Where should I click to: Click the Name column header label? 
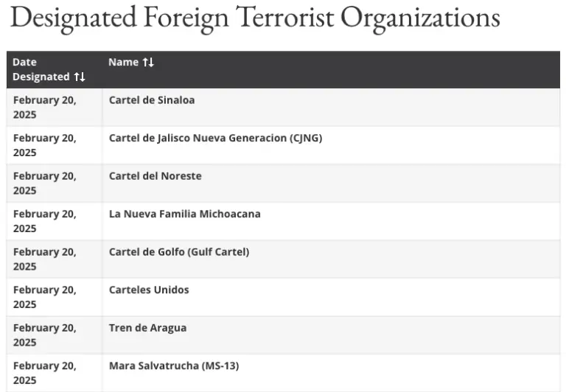coord(123,63)
